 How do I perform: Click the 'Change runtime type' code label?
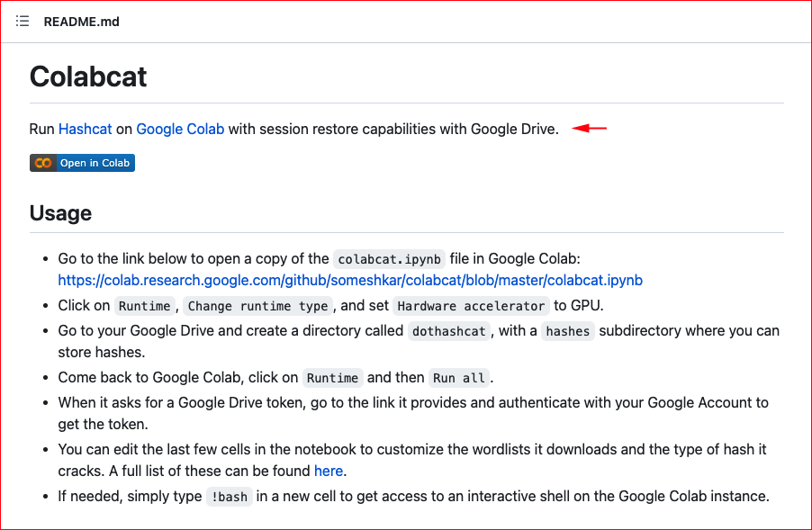pos(257,306)
